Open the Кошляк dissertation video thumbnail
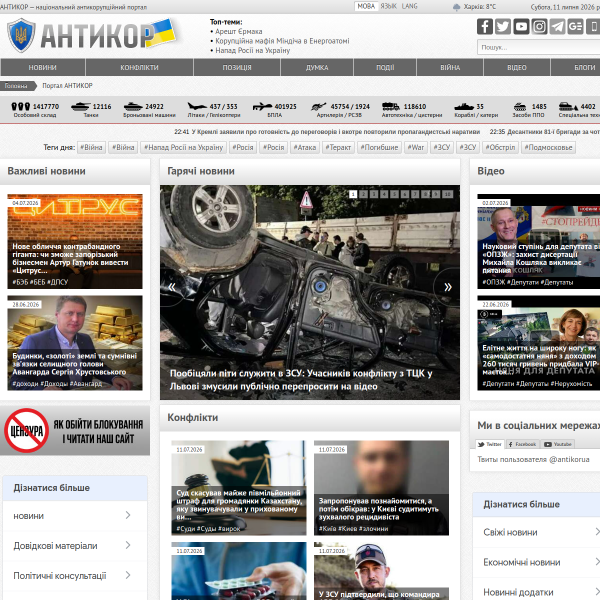This screenshot has width=600, height=600. [538, 241]
